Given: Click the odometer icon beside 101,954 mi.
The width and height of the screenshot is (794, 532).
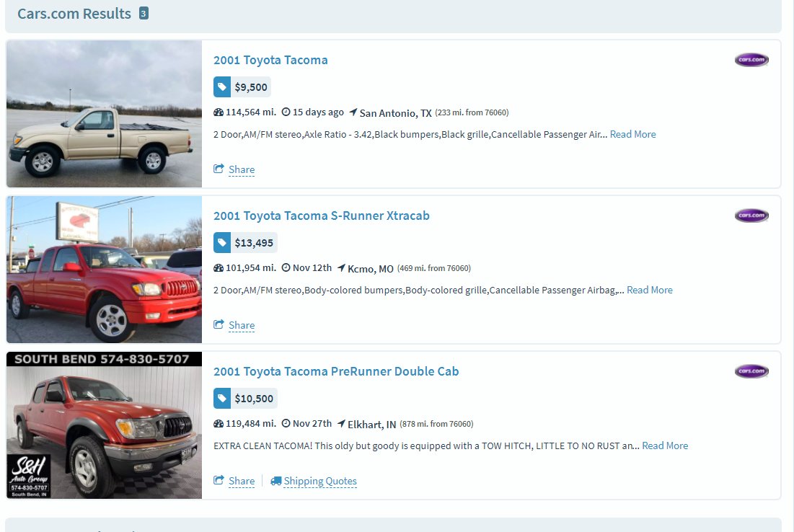Looking at the screenshot, I should 219,267.
